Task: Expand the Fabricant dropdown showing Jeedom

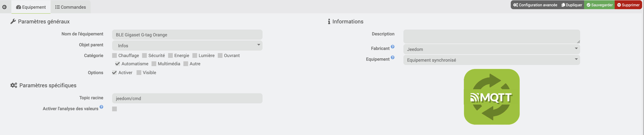Action: pos(491,49)
